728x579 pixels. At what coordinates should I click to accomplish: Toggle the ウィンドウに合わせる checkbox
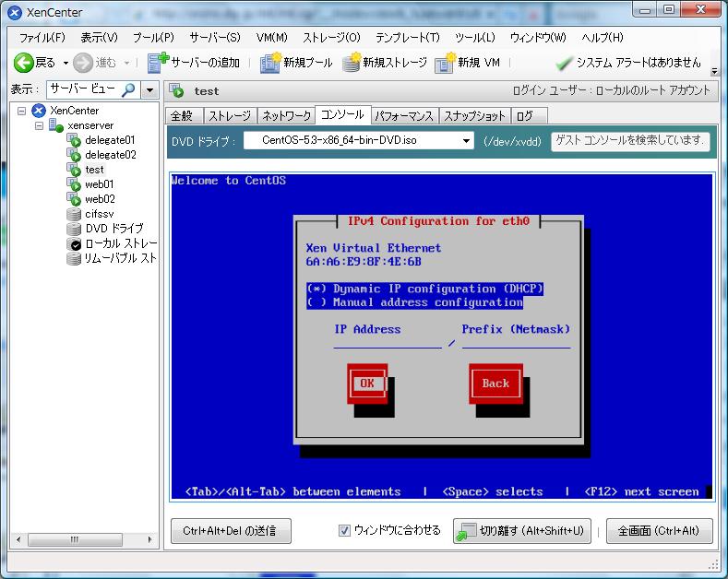[x=344, y=530]
